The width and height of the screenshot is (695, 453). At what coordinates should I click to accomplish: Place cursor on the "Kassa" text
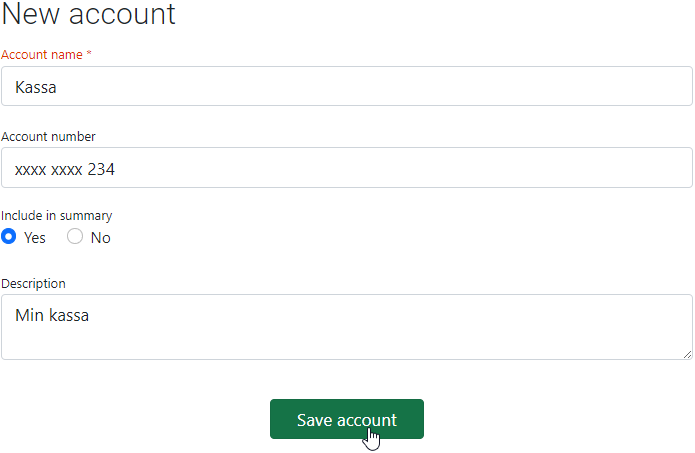click(36, 88)
